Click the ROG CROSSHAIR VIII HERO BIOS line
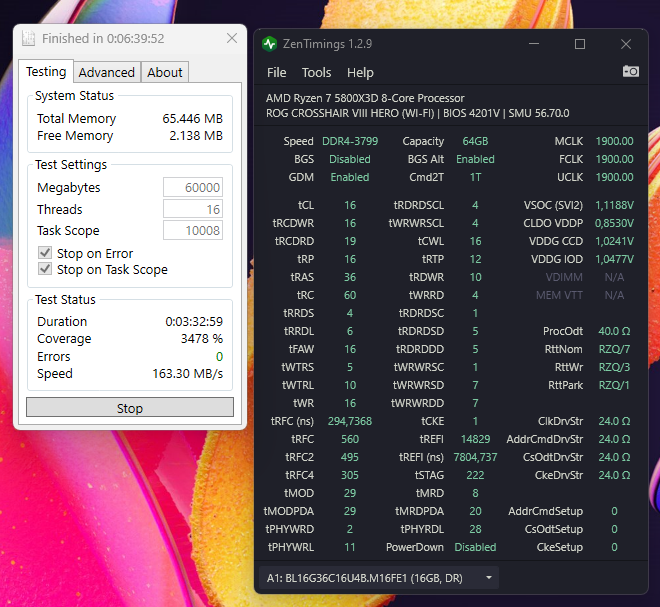Viewport: 660px width, 607px height. pos(418,113)
